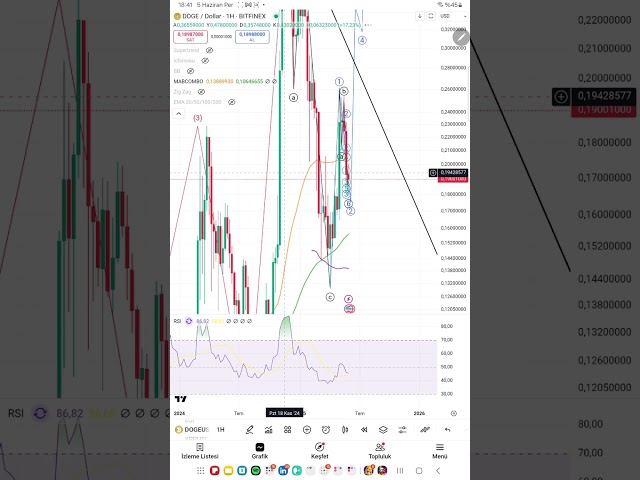Tap the add plus circle icon
The image size is (640, 480).
coord(306,429)
